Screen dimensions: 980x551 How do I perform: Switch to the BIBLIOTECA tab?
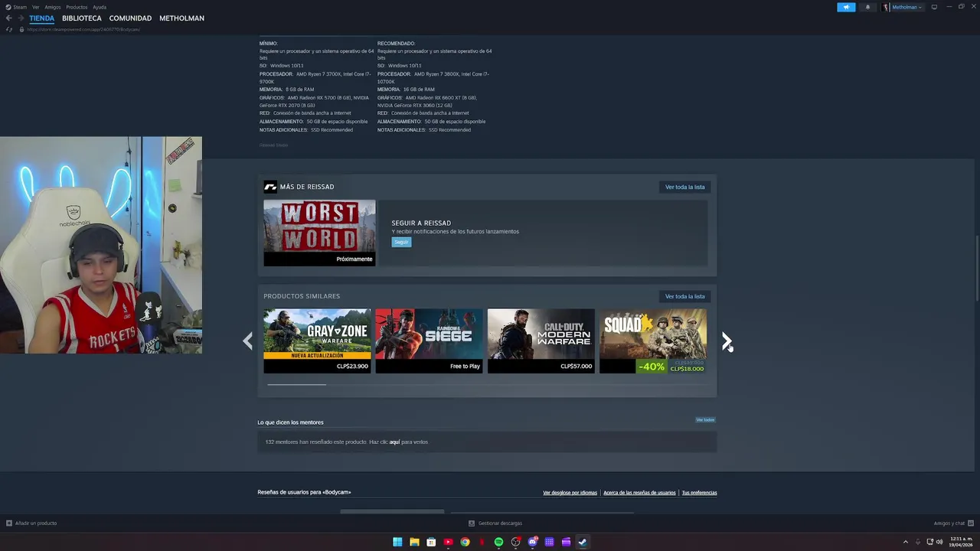pos(82,18)
